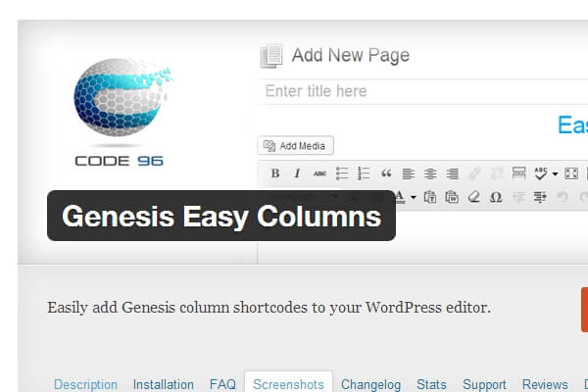Open the spellcheck language dropdown arrow
Viewport: 588px width, 392px height.
[x=555, y=173]
